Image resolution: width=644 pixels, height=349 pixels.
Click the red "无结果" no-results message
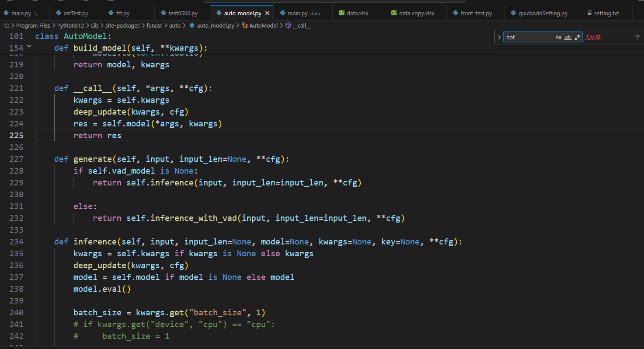click(593, 38)
